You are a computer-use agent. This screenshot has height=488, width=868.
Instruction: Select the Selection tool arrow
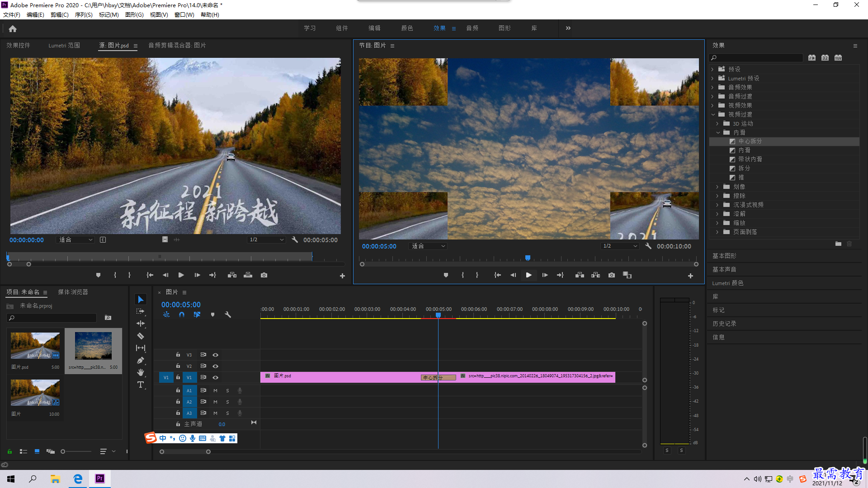pyautogui.click(x=141, y=300)
